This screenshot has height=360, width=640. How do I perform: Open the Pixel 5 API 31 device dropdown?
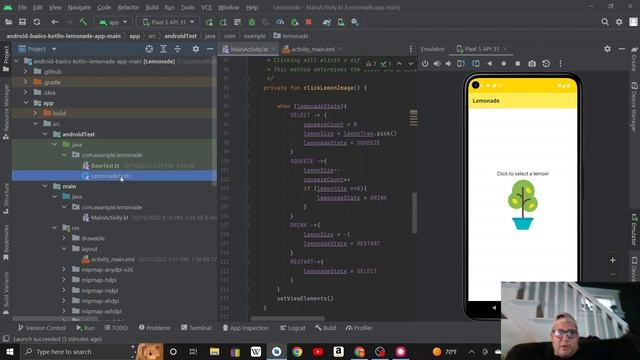[168, 22]
